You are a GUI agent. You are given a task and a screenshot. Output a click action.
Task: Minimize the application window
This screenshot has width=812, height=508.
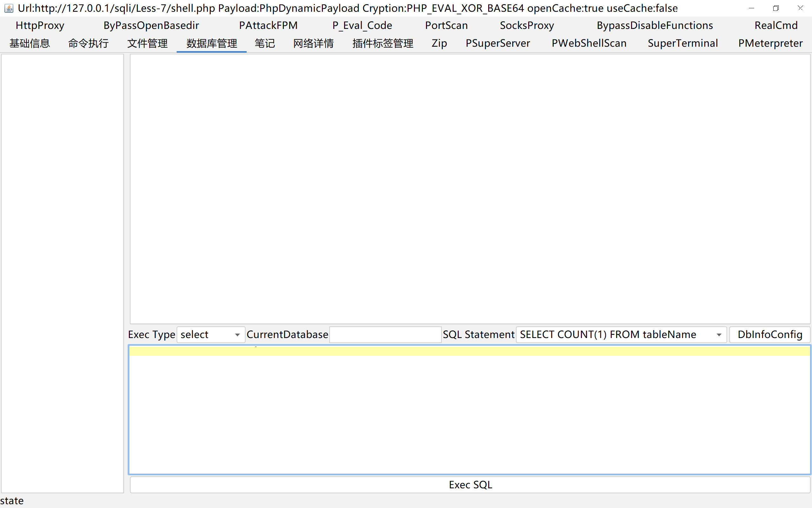(x=751, y=8)
